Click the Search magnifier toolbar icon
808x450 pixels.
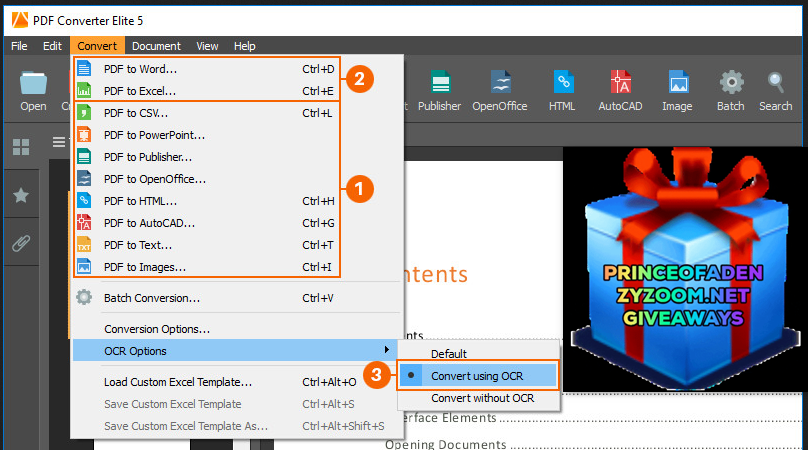(x=776, y=82)
